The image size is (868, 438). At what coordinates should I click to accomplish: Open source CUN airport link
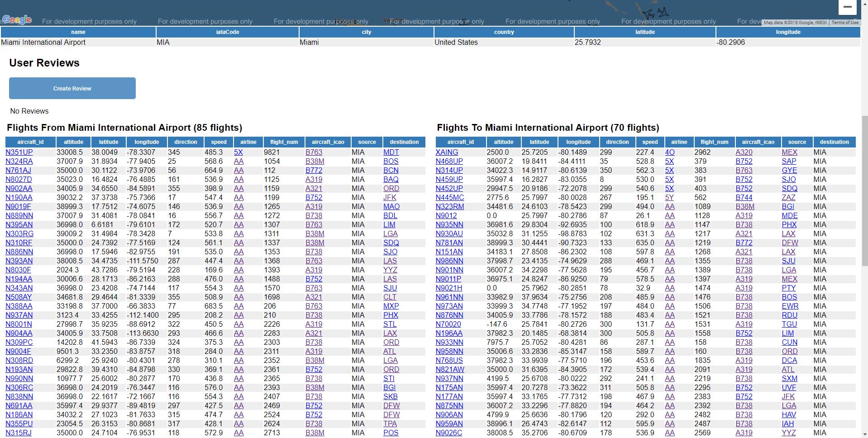[x=790, y=343]
